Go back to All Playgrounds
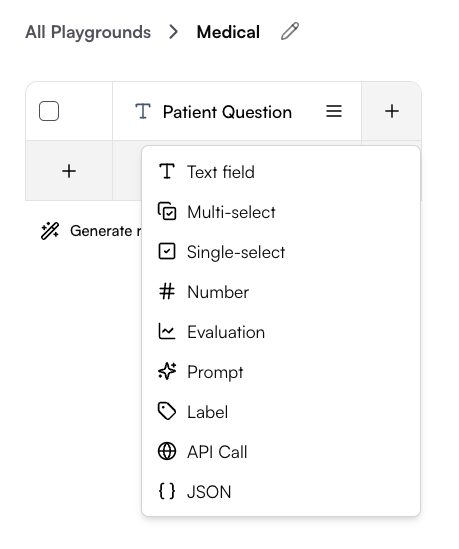459x549 pixels. [88, 32]
